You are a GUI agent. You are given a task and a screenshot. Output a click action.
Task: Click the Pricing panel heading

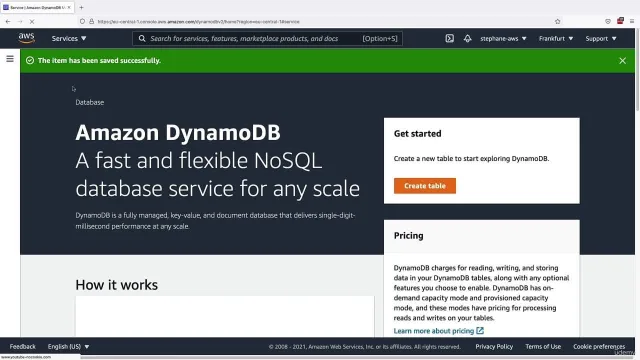(408, 236)
